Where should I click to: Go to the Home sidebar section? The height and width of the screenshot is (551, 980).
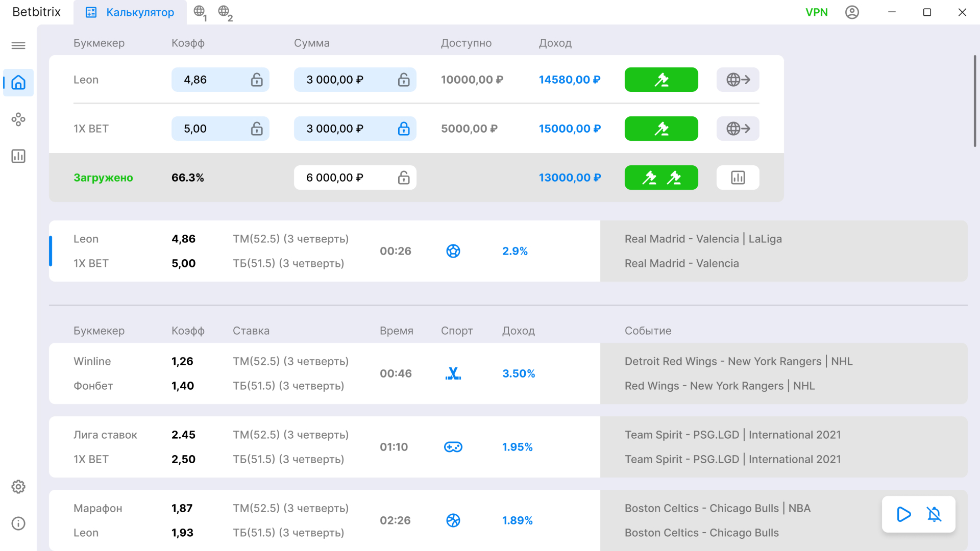point(18,83)
